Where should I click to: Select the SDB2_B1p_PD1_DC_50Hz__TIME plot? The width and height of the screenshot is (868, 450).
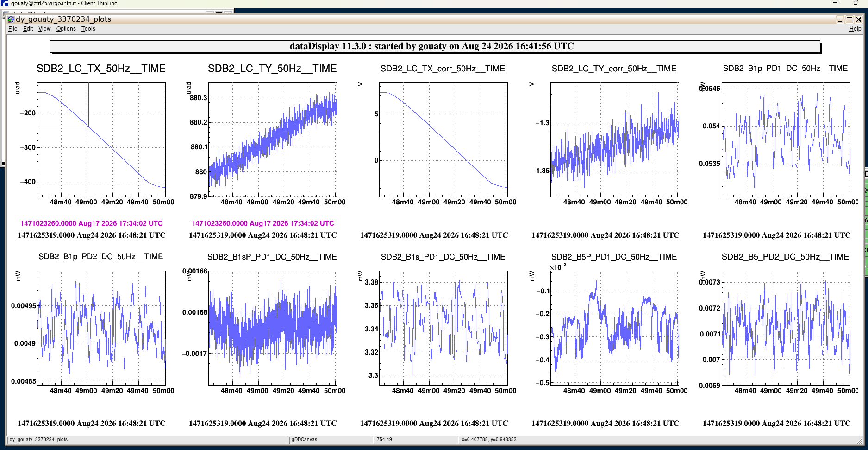pyautogui.click(x=786, y=140)
